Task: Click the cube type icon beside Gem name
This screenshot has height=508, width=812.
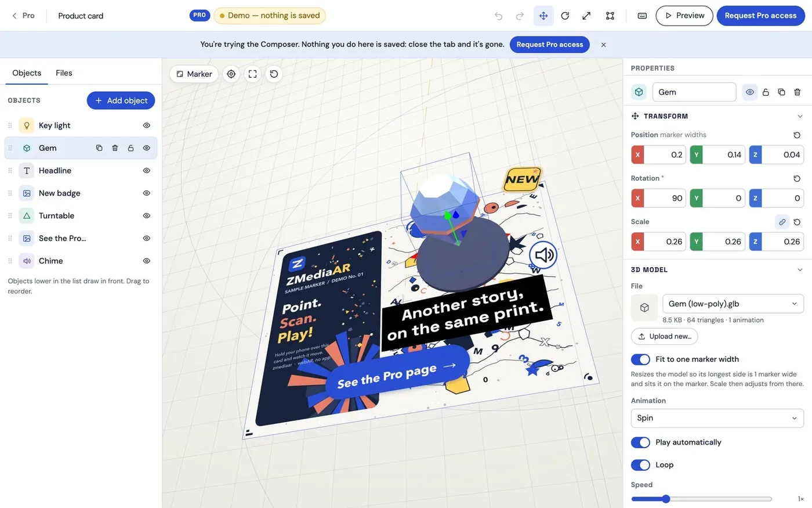Action: click(x=639, y=92)
